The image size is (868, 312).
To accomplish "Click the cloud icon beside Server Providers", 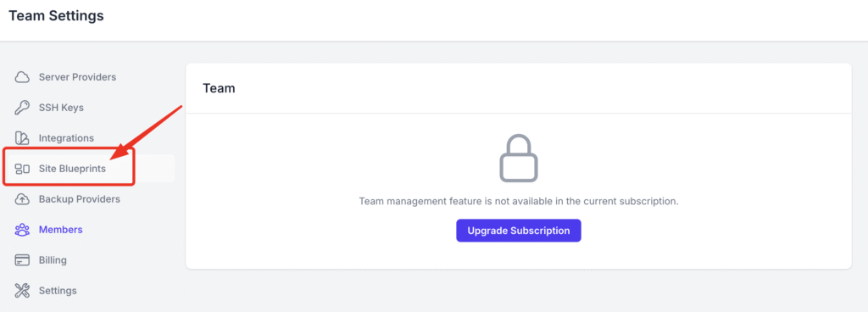I will (22, 77).
